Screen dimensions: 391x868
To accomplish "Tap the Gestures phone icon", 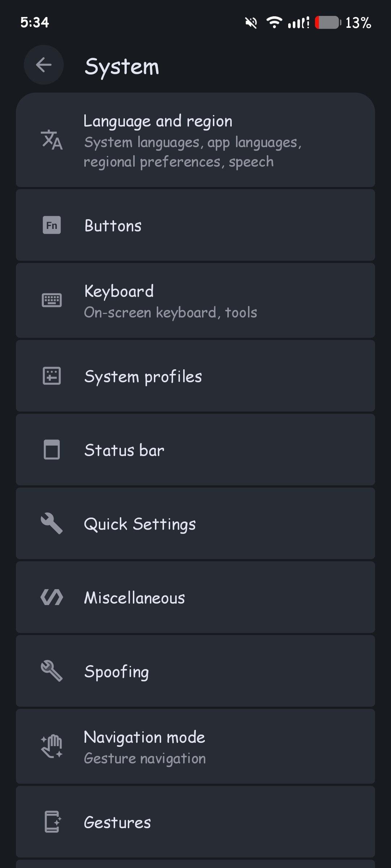I will [52, 822].
